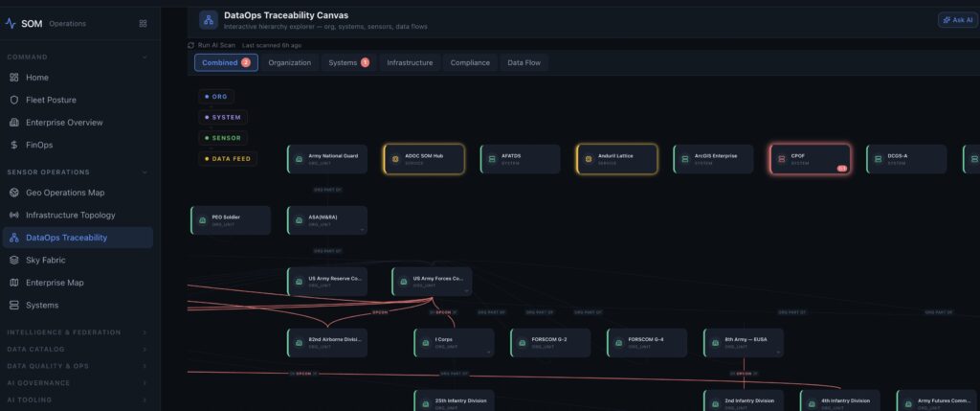The width and height of the screenshot is (980, 411).
Task: Collapse the Command sidebar section
Action: click(x=145, y=57)
